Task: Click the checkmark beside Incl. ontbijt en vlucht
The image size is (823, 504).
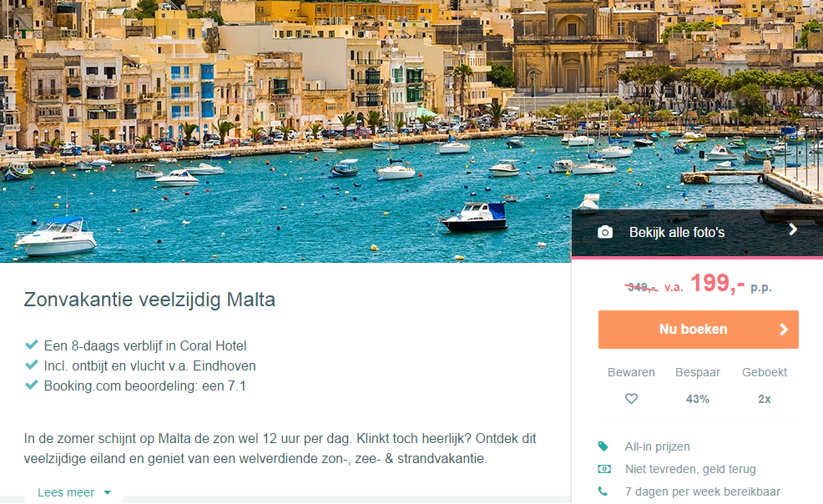Action: [32, 365]
